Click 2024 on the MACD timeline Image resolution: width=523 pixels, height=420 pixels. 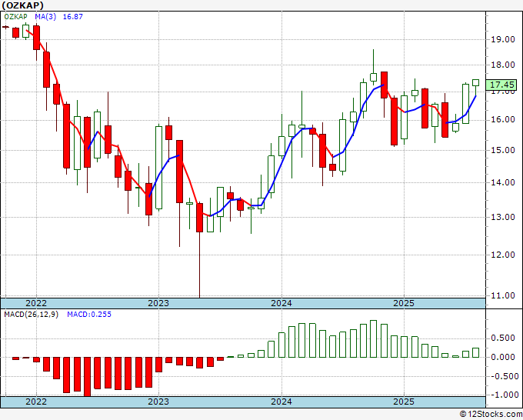[x=281, y=402]
